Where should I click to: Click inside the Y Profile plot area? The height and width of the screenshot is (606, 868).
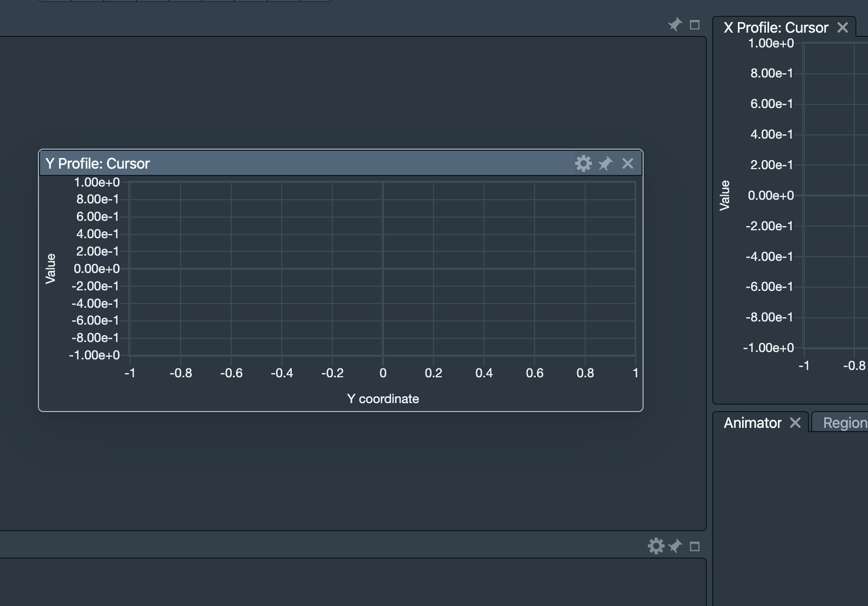pyautogui.click(x=383, y=269)
